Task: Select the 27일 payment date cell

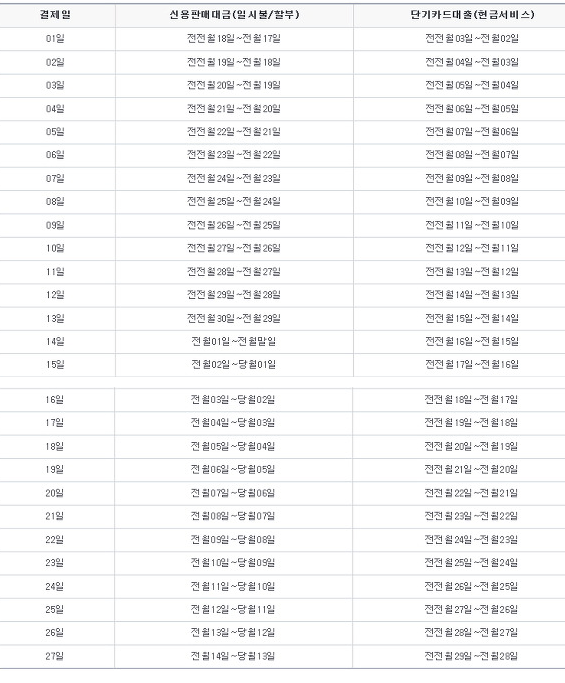Action: [x=54, y=656]
